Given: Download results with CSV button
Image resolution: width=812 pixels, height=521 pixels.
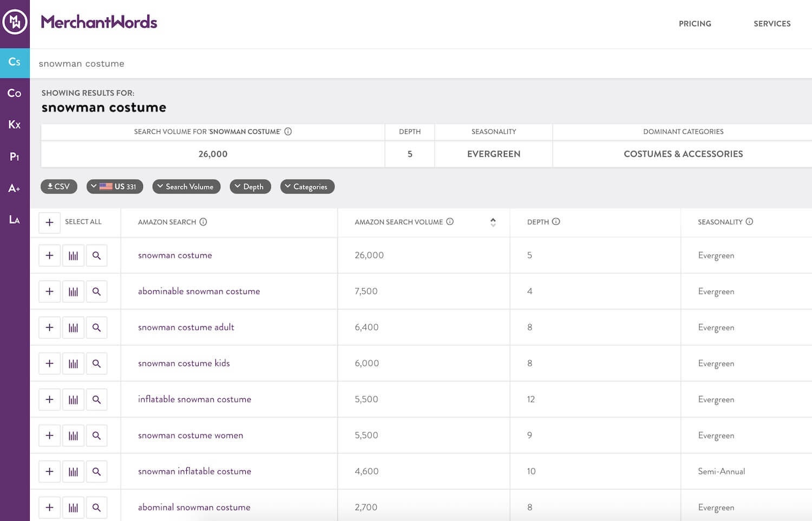Looking at the screenshot, I should click(59, 186).
